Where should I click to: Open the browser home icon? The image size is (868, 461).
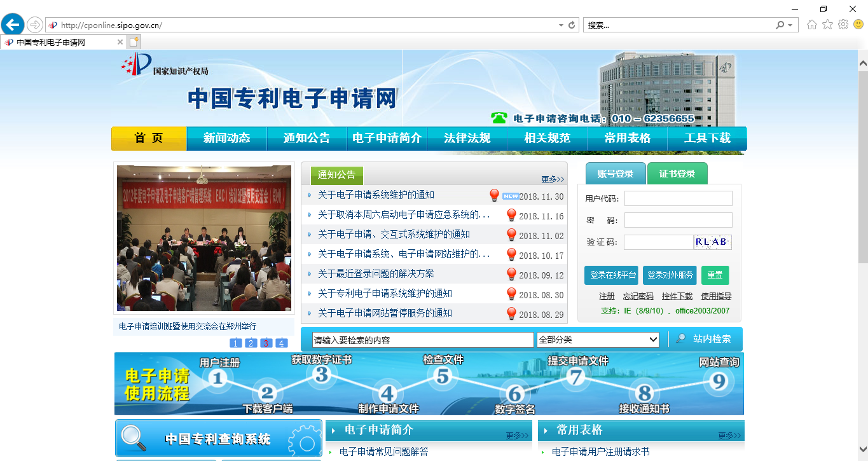pyautogui.click(x=812, y=25)
